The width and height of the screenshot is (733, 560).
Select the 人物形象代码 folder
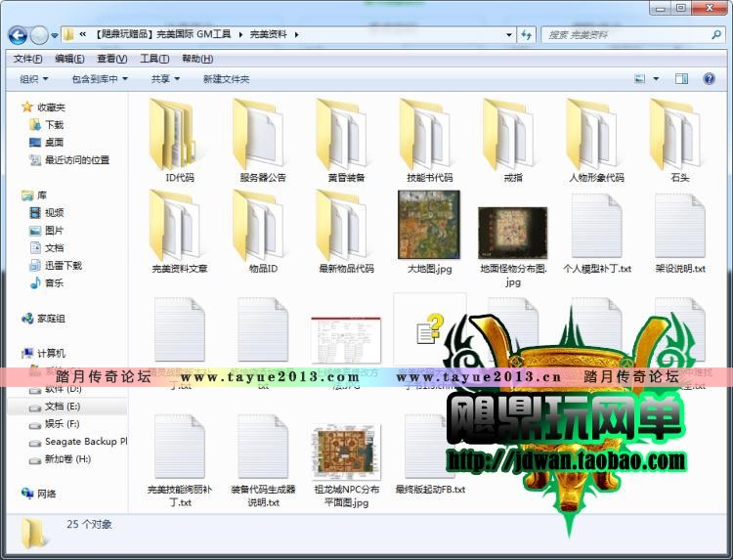pos(596,141)
